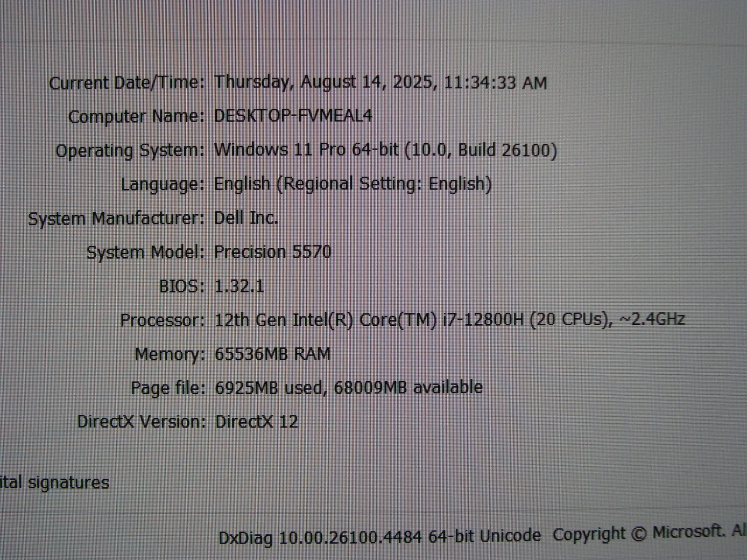Click the Page file usage value

pos(348,387)
